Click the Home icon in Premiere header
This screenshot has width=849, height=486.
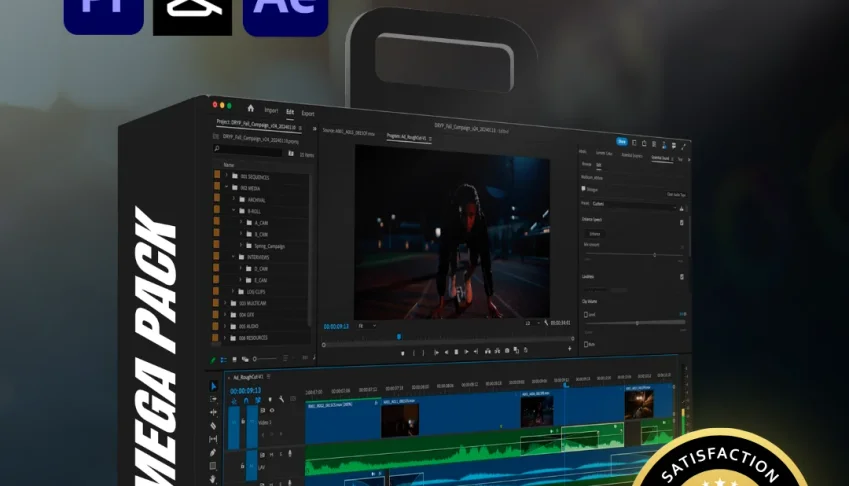pos(251,108)
